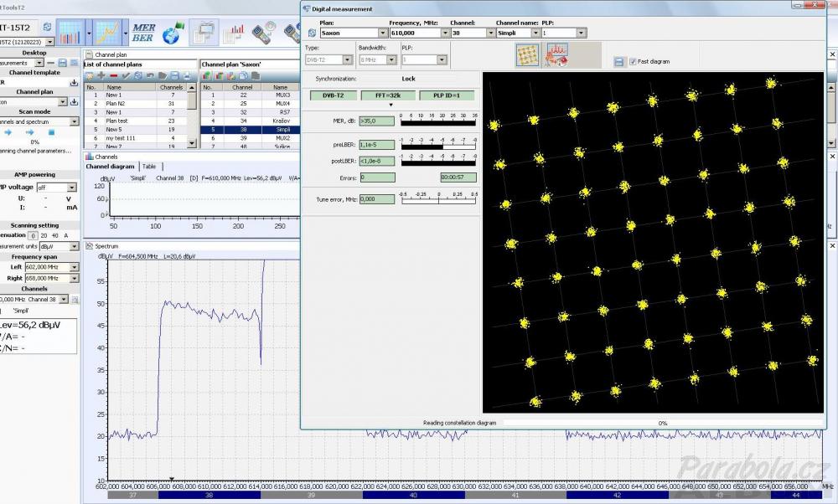838x504 pixels.
Task: Click the MER dB level bar
Action: click(437, 123)
